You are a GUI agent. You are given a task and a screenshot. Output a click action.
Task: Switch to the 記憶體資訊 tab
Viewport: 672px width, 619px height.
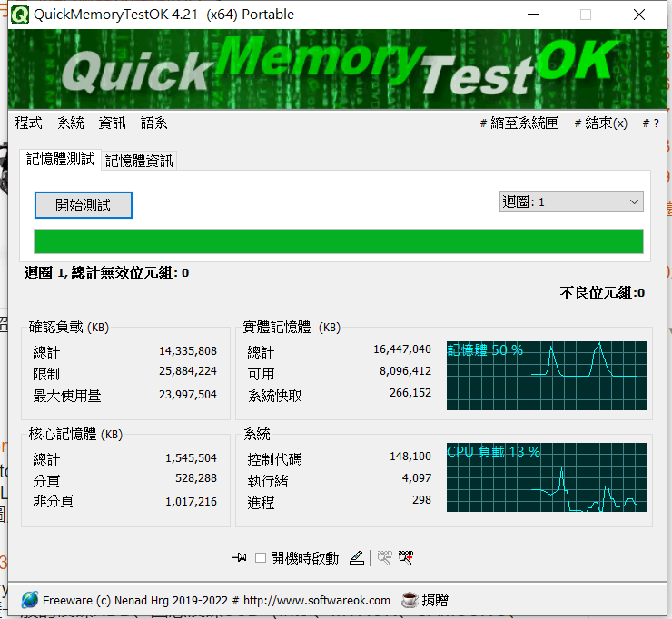coord(139,161)
